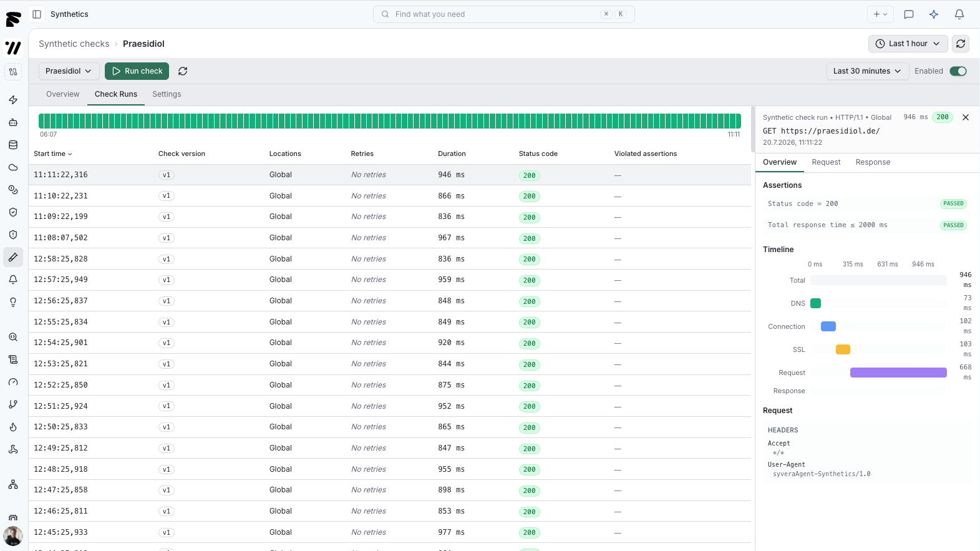Expand the Praesidiol check selector dropdown
The width and height of the screenshot is (980, 551).
pos(69,71)
